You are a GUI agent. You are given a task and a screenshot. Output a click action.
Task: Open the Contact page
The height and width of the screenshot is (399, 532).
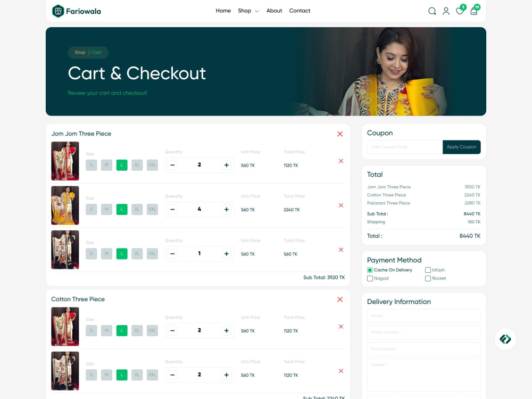tap(300, 11)
